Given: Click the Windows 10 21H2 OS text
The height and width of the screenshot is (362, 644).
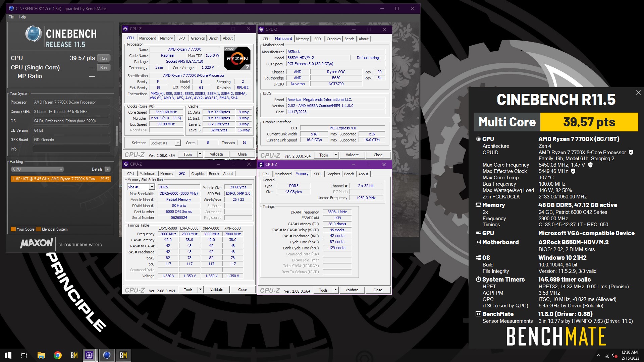Looking at the screenshot, I should 562,258.
